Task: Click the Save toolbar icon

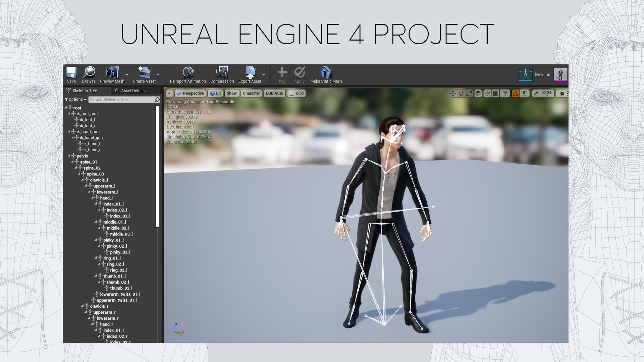Action: point(71,72)
